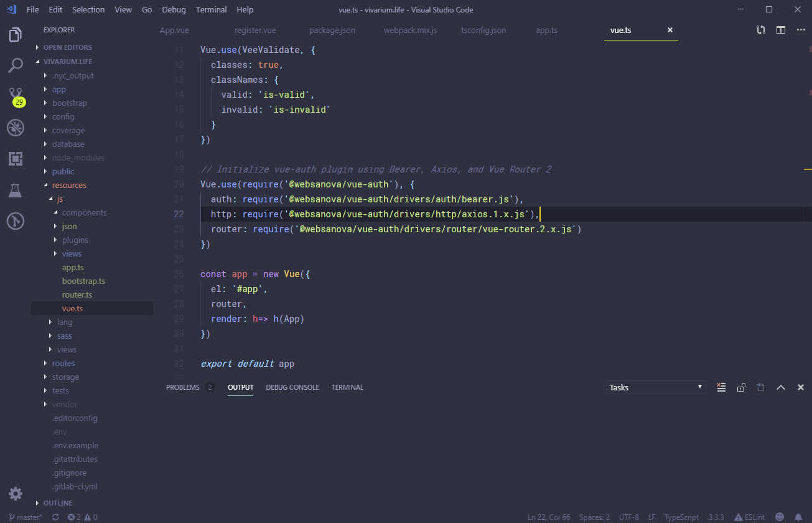The height and width of the screenshot is (523, 812).
Task: Open the Tasks output channel dropdown
Action: (x=656, y=387)
